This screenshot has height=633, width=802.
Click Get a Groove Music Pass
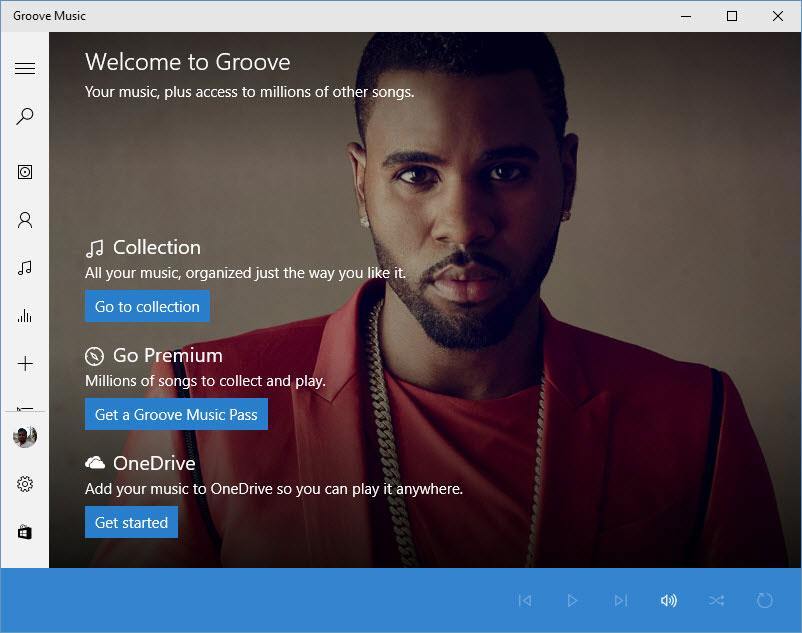(x=176, y=414)
